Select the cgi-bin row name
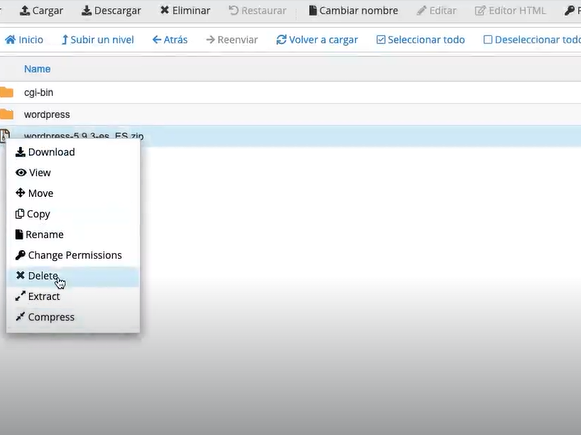581x435 pixels. click(39, 92)
